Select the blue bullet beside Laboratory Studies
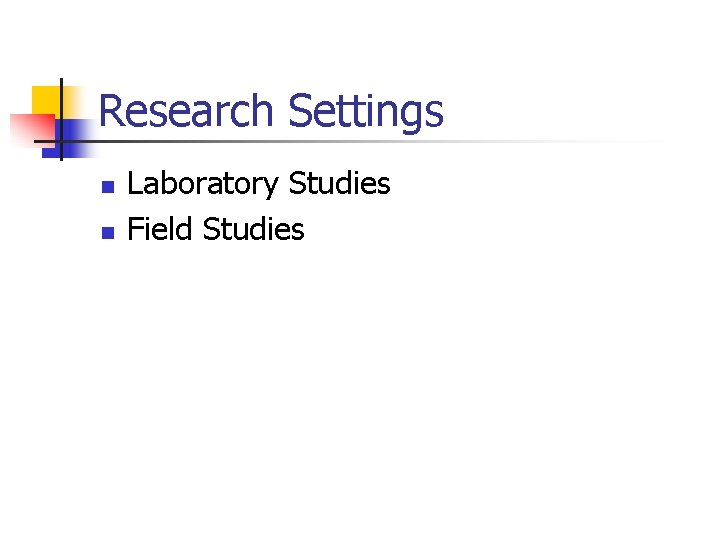 tap(108, 186)
